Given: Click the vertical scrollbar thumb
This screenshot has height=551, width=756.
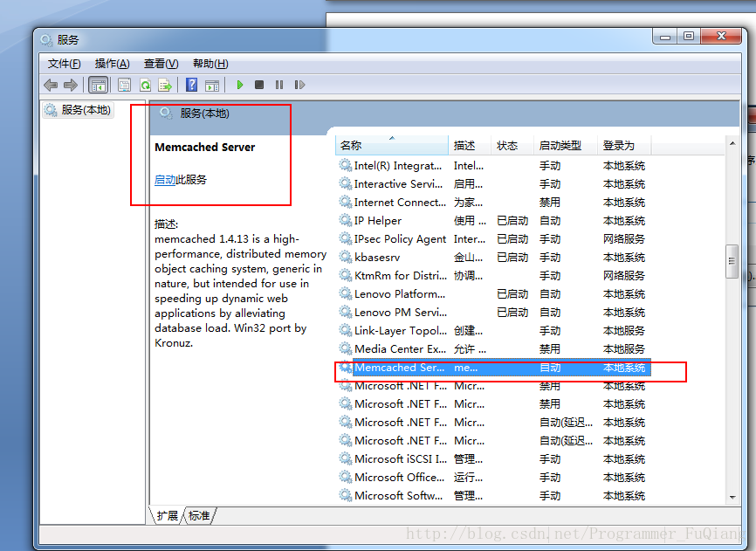Looking at the screenshot, I should pyautogui.click(x=732, y=261).
